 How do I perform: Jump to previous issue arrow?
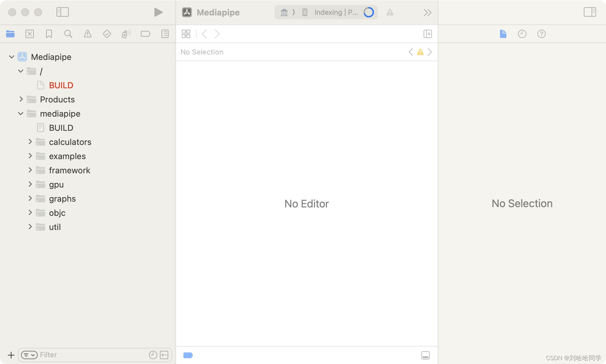coord(411,52)
